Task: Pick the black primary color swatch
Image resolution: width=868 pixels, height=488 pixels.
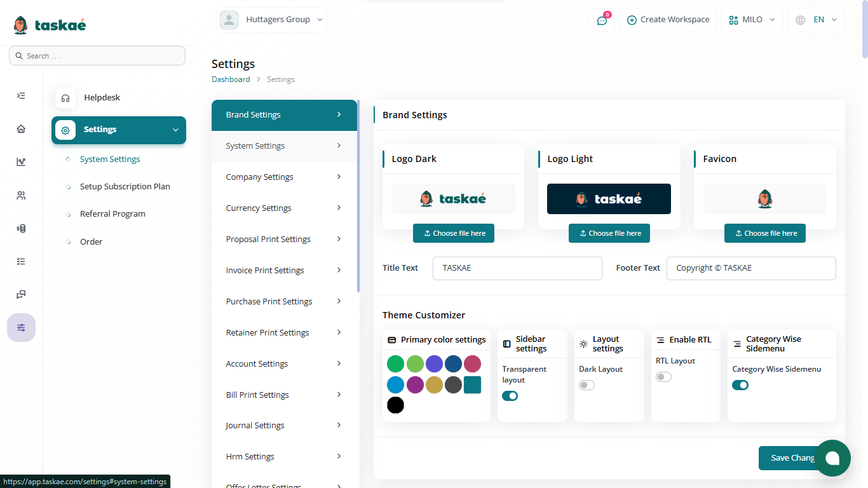Action: click(396, 405)
